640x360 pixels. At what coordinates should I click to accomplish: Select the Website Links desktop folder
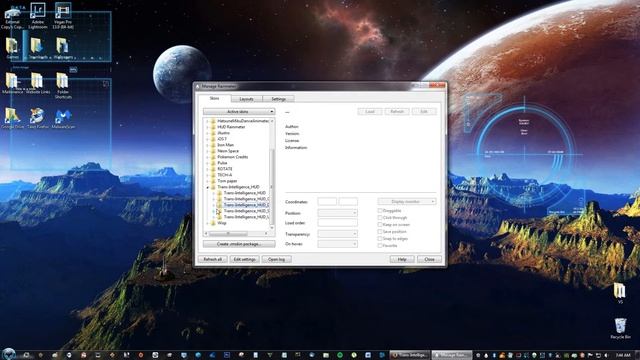[x=38, y=83]
